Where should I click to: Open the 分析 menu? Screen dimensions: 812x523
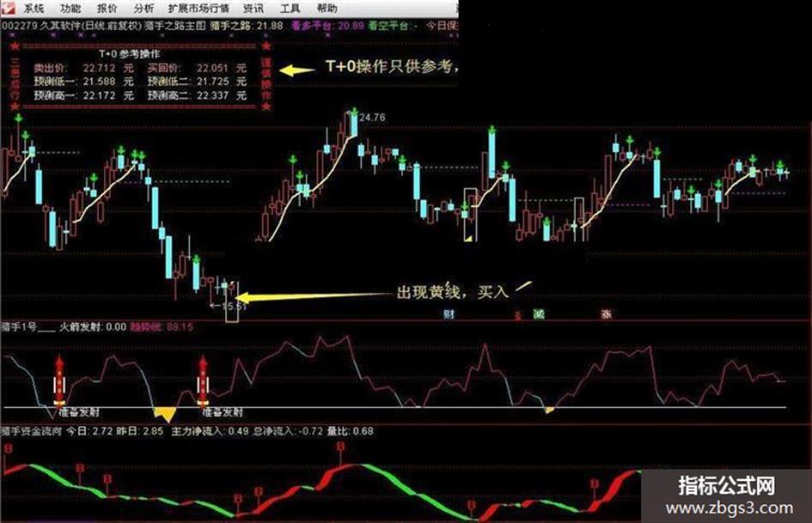coord(143,9)
